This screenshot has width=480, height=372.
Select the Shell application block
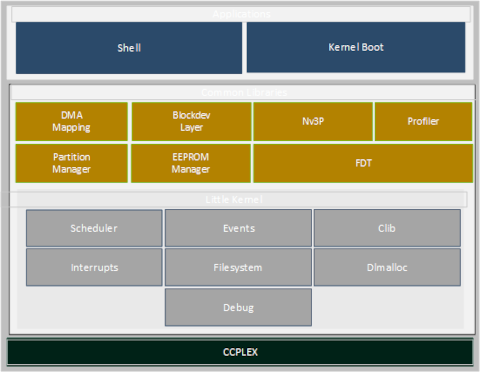point(129,48)
